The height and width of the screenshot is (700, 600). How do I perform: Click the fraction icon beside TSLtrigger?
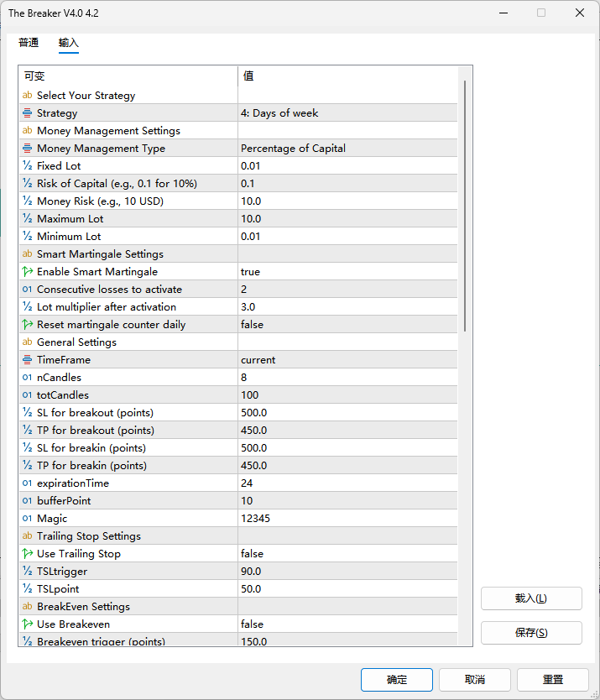28,572
